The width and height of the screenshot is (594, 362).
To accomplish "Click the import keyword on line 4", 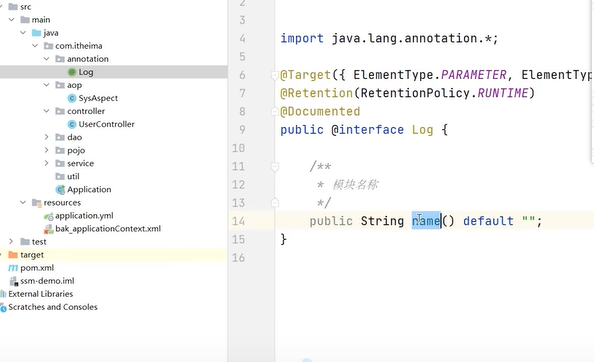I will pos(302,39).
